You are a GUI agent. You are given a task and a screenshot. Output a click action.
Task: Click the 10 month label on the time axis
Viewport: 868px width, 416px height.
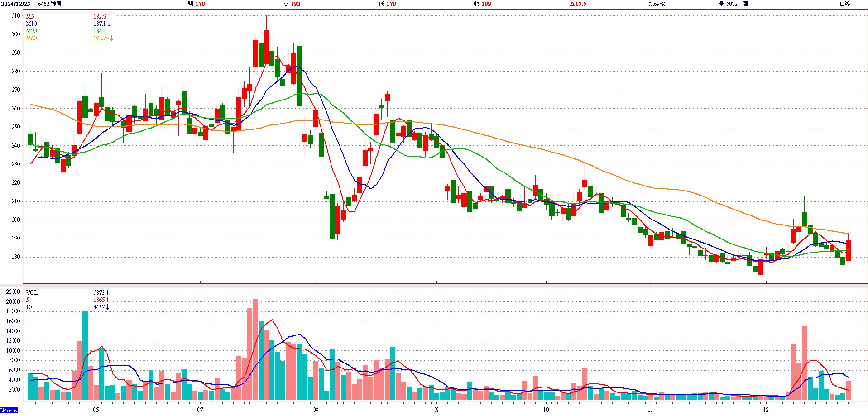[x=546, y=410]
